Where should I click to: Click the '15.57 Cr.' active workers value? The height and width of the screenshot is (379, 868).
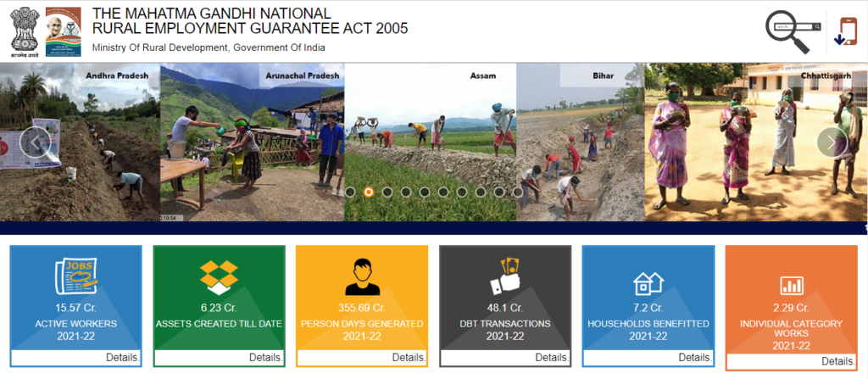(x=75, y=308)
